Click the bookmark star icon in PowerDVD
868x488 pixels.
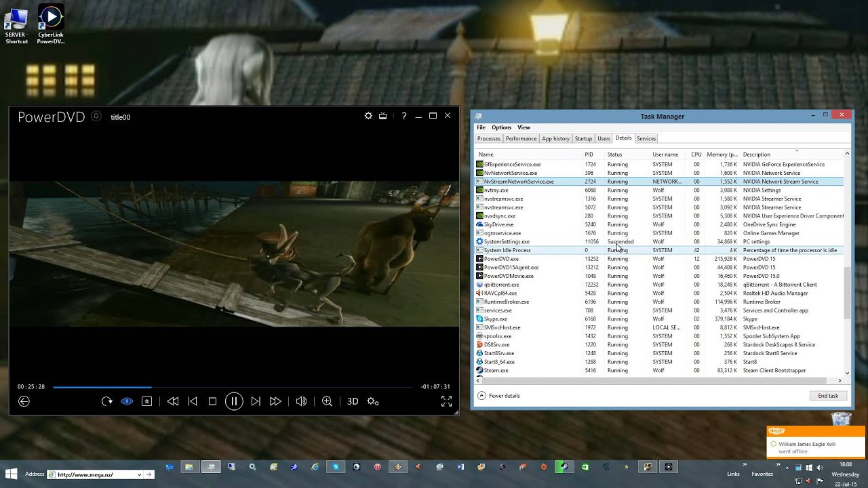click(147, 401)
